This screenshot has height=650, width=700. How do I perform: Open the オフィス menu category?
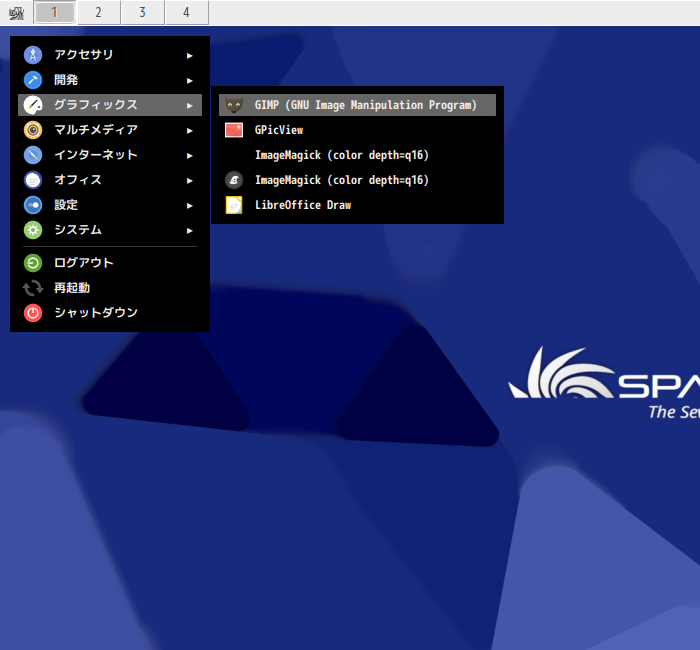click(x=110, y=180)
